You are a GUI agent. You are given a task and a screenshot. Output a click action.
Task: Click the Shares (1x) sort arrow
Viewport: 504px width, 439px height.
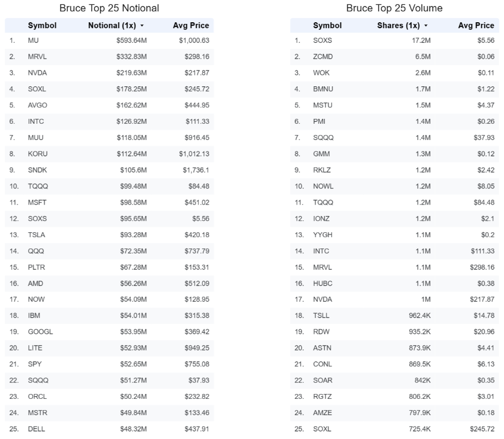426,26
